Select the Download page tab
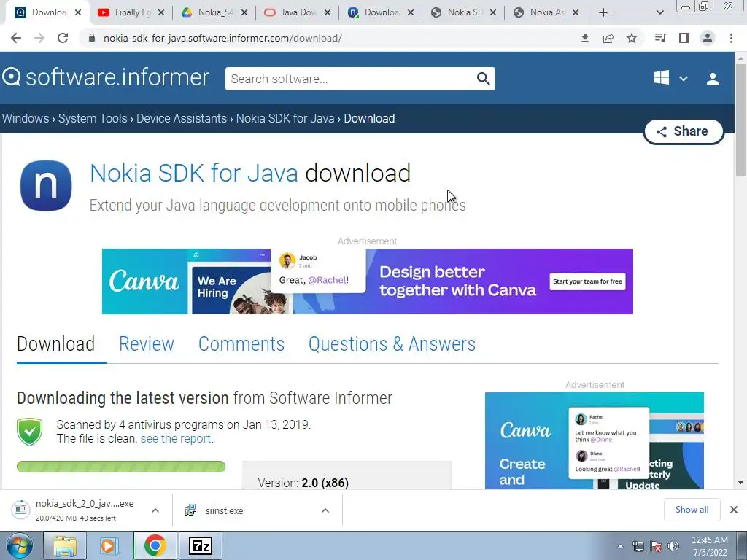Image resolution: width=747 pixels, height=560 pixels. coord(55,344)
